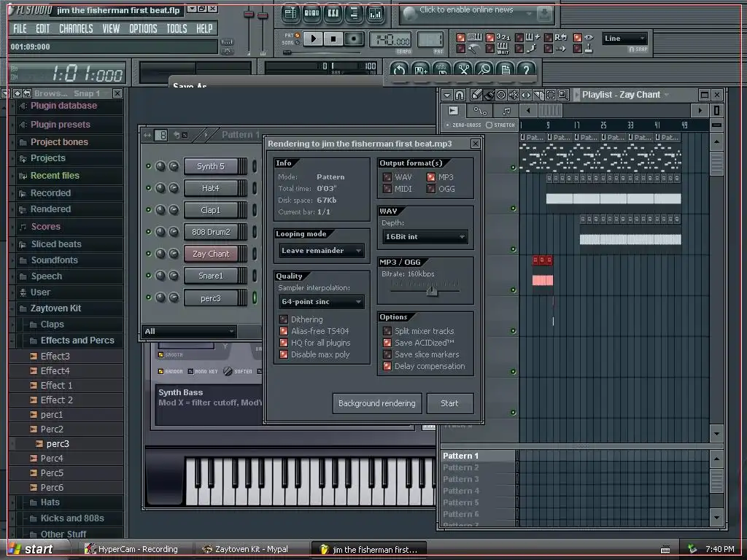Open the FILE menu
Image resolution: width=747 pixels, height=560 pixels.
coord(20,28)
